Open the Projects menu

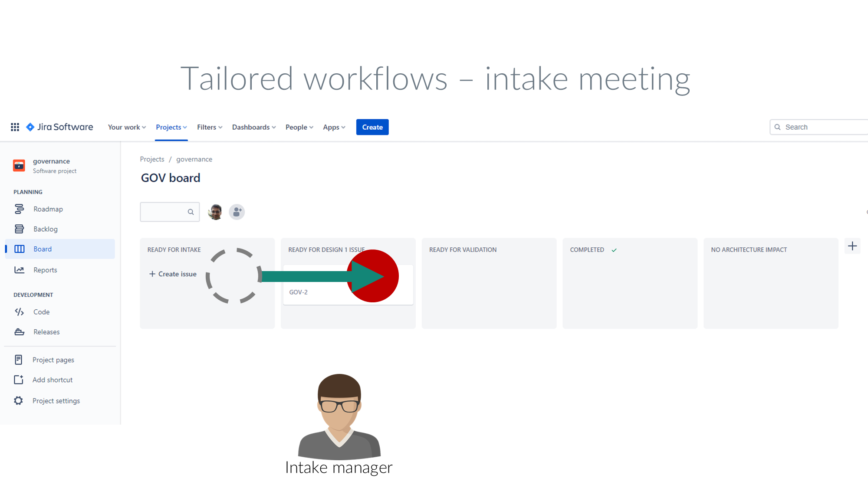click(171, 127)
